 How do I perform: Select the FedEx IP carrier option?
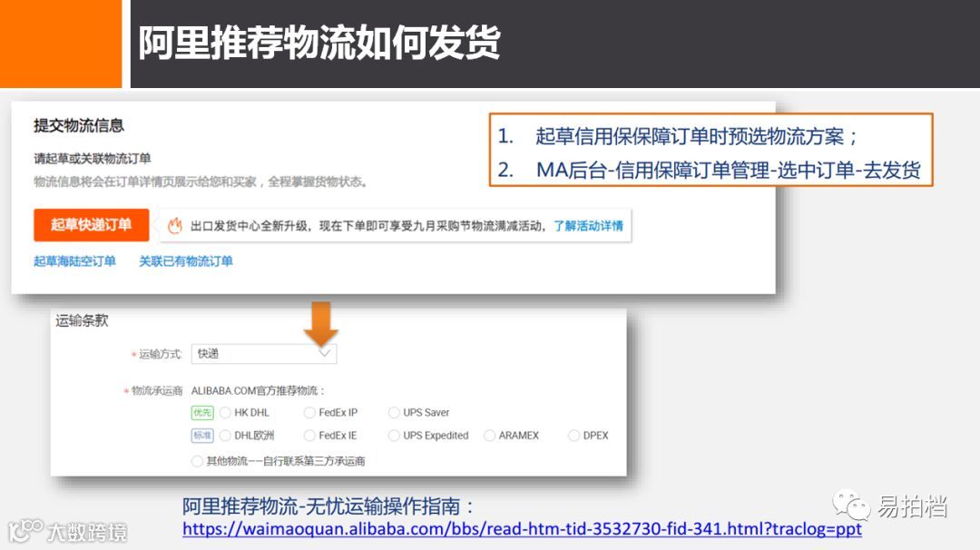[x=309, y=412]
